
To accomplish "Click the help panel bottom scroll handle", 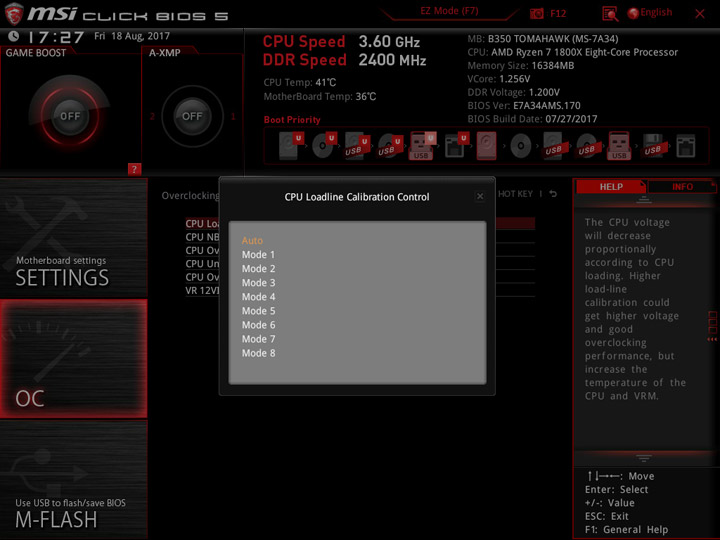I will (x=644, y=458).
